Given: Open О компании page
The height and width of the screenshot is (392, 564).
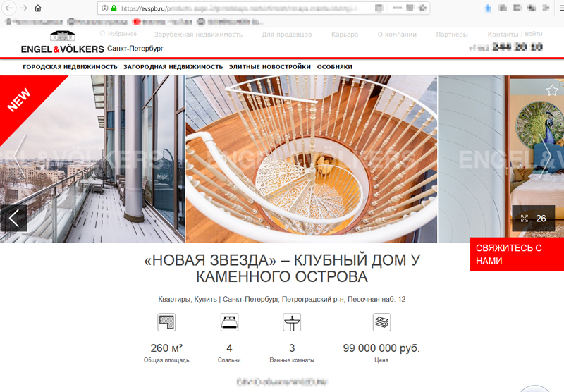Looking at the screenshot, I should (x=397, y=35).
